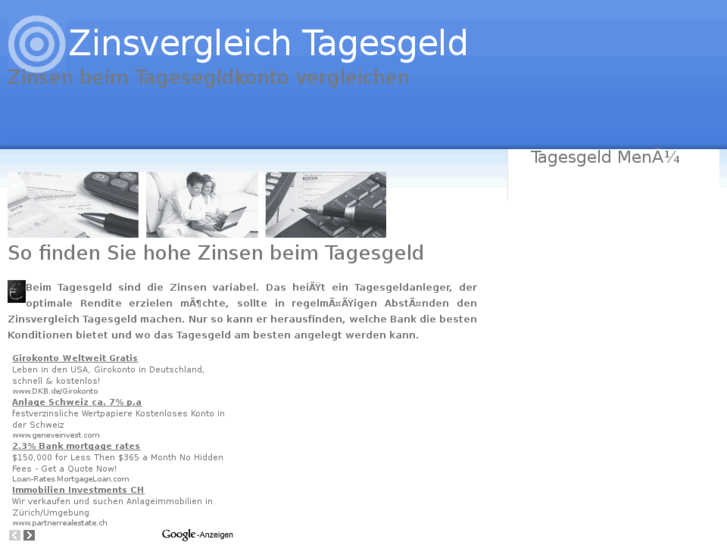The width and height of the screenshot is (727, 545).
Task: Click the concentric circles site logo
Action: click(x=37, y=44)
